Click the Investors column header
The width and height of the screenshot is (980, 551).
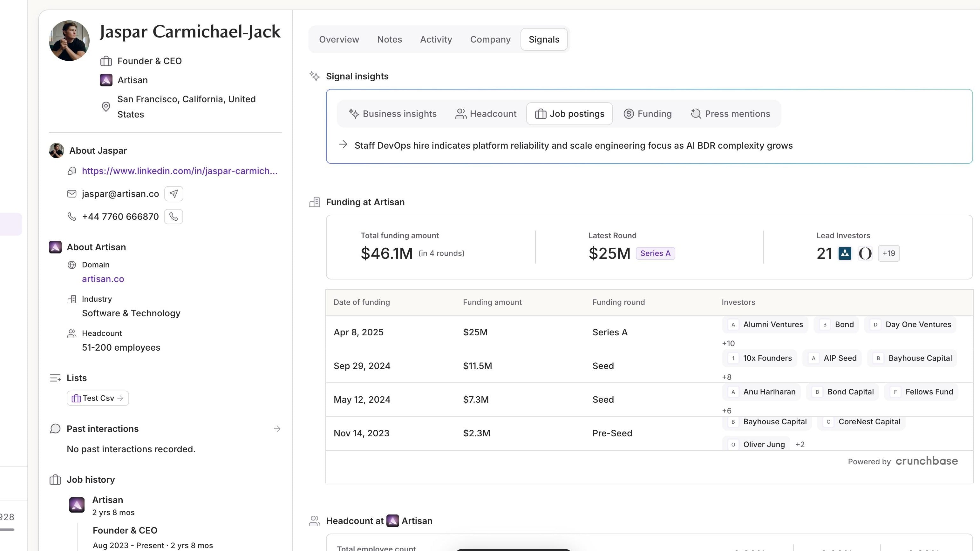point(738,302)
